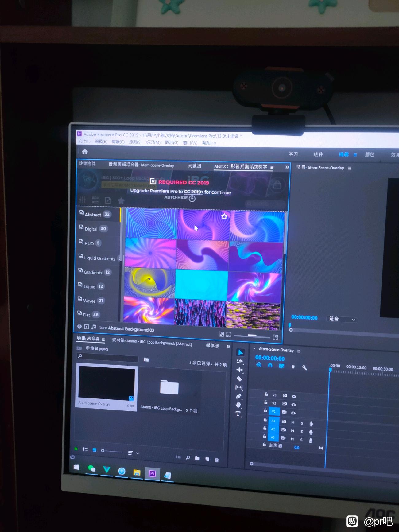The image size is (399, 532).
Task: Click new bin icon in project panel
Action: pyautogui.click(x=197, y=458)
